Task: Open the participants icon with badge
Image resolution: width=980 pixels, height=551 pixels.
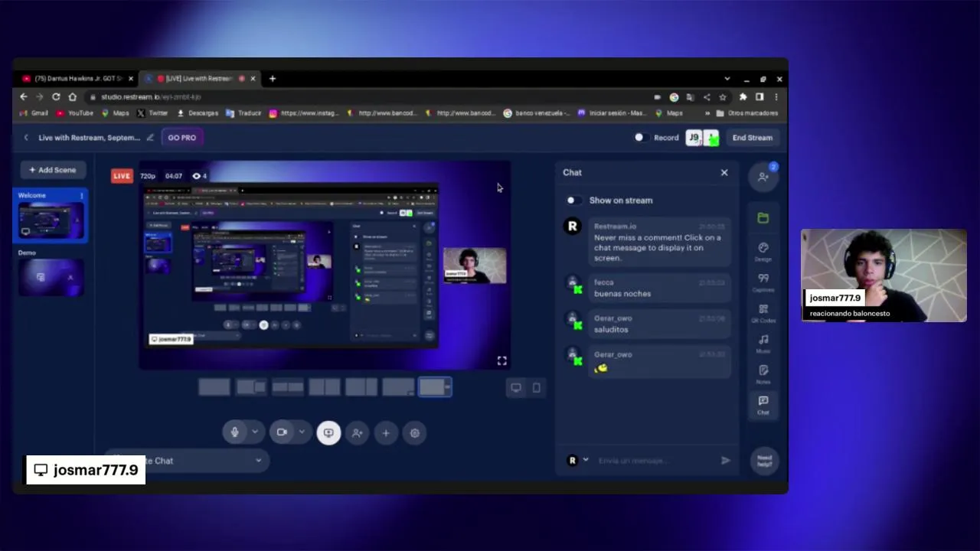Action: point(763,176)
